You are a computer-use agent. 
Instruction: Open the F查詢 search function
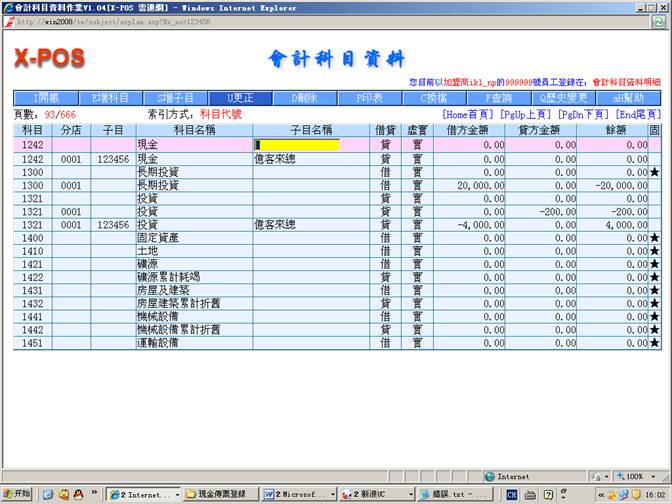pyautogui.click(x=497, y=98)
